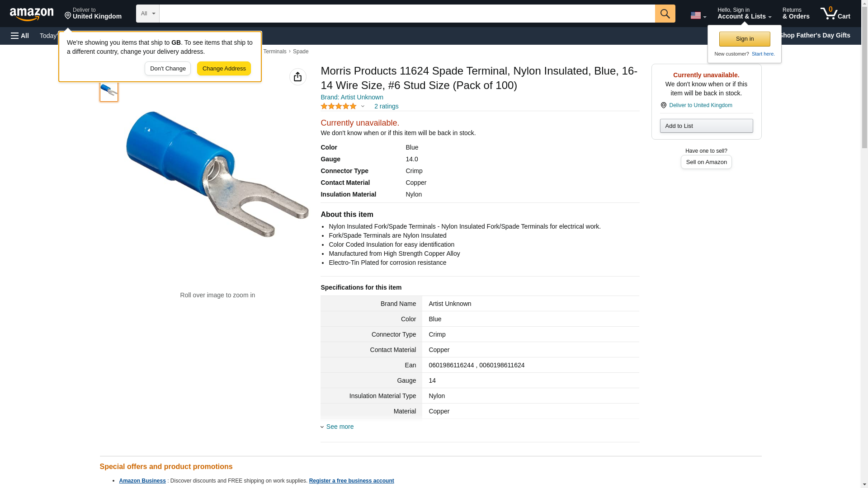Image resolution: width=868 pixels, height=488 pixels.
Task: Click the yellow Sign in button
Action: click(x=745, y=39)
